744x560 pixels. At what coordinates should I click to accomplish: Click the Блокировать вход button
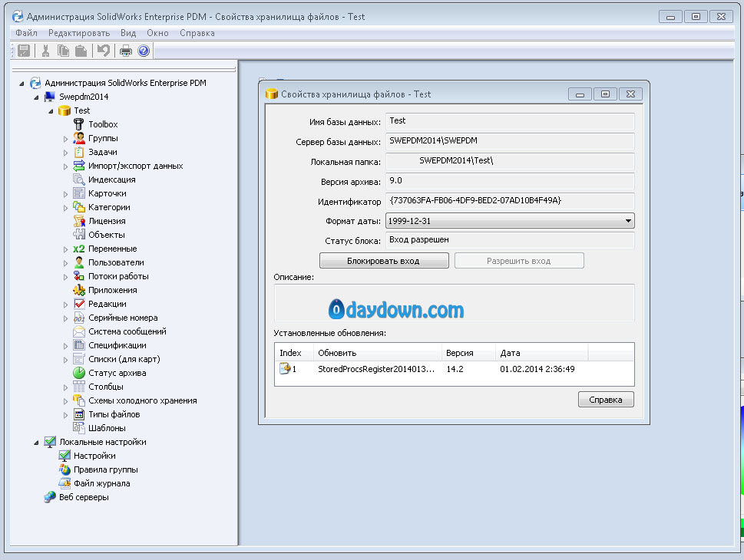coord(384,261)
